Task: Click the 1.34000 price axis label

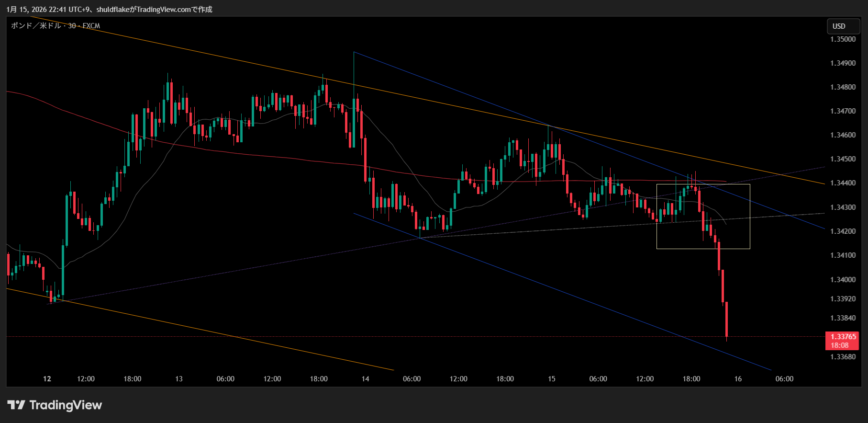Action: pyautogui.click(x=843, y=280)
